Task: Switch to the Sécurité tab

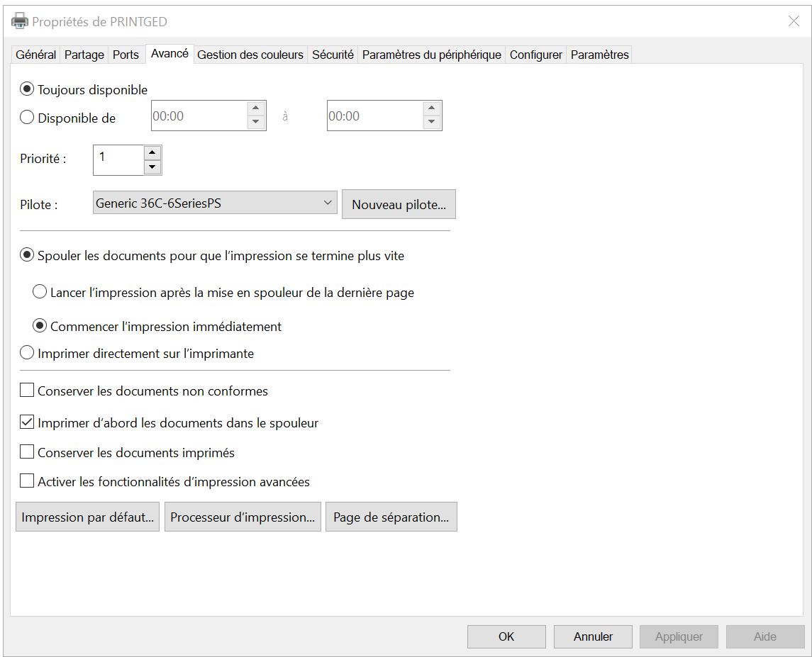Action: click(x=333, y=55)
